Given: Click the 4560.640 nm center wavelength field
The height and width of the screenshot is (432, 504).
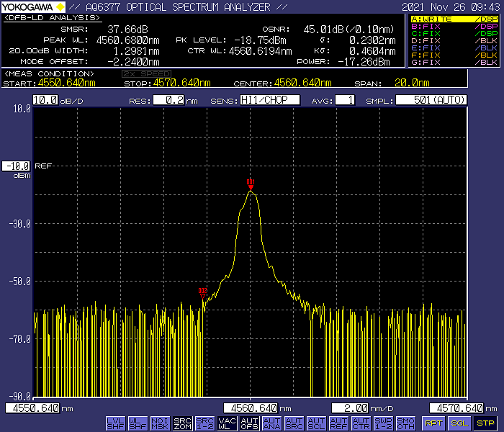Looking at the screenshot, I should [251, 408].
